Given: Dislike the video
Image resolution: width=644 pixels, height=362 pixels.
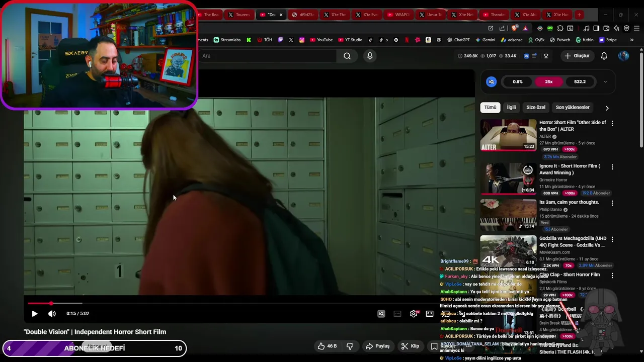Looking at the screenshot, I should [350, 346].
